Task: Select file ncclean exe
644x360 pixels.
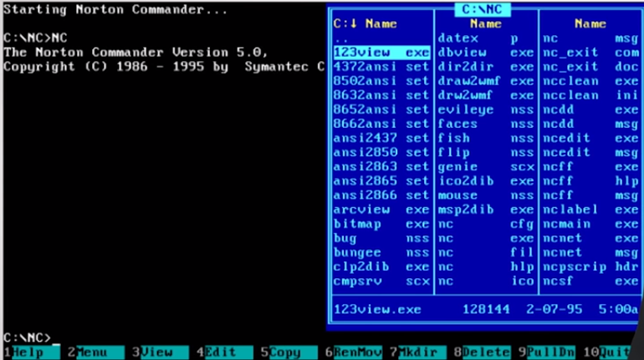Action: [x=590, y=81]
